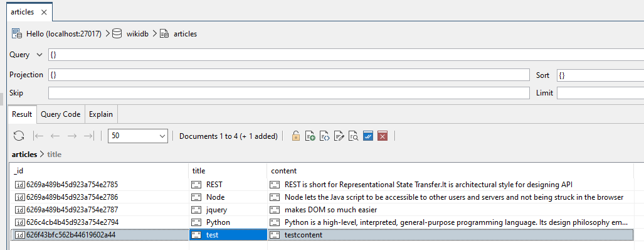Click into the Skip input field
The width and height of the screenshot is (644, 250).
click(x=288, y=93)
